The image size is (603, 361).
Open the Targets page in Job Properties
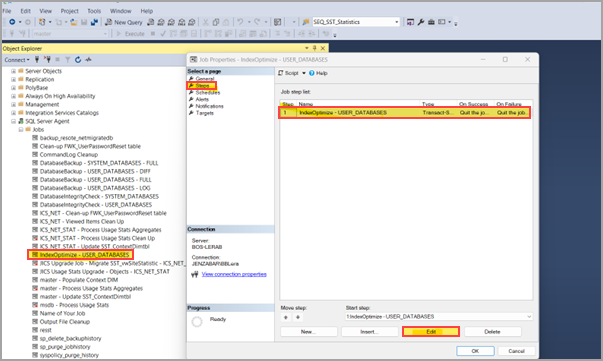[x=204, y=113]
